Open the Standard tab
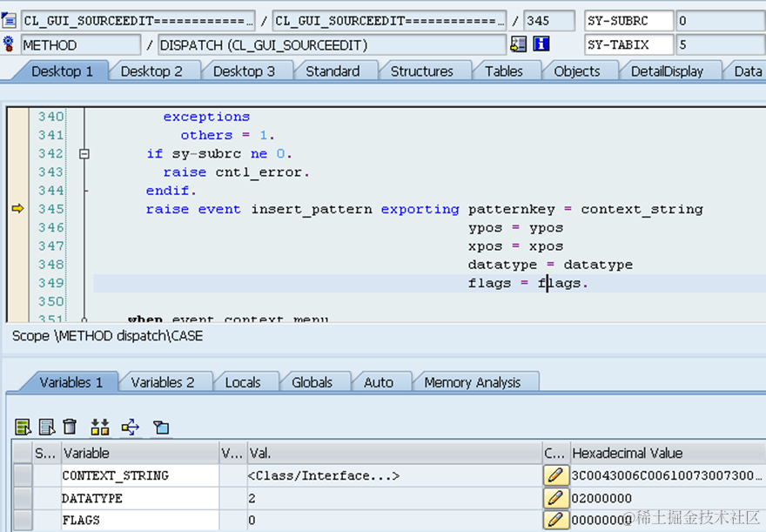 tap(333, 71)
